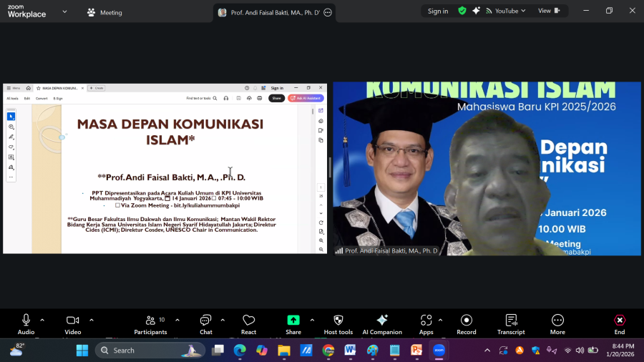Expand video settings caret beside Video
Screen dimensions: 644x362
91,320
